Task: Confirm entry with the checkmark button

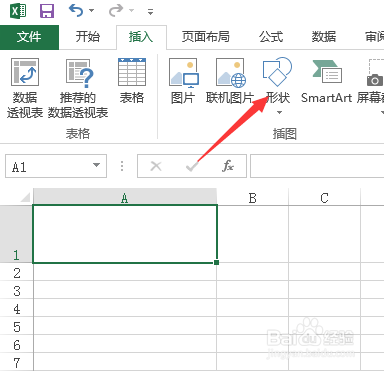Action: click(192, 166)
